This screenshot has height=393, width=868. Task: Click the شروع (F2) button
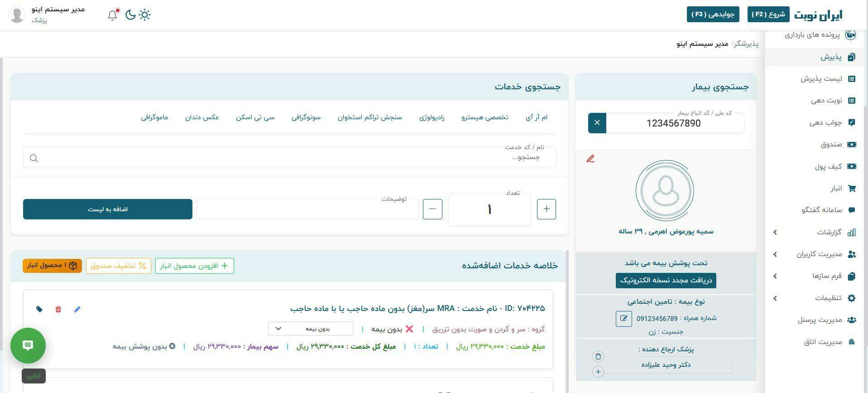[768, 15]
